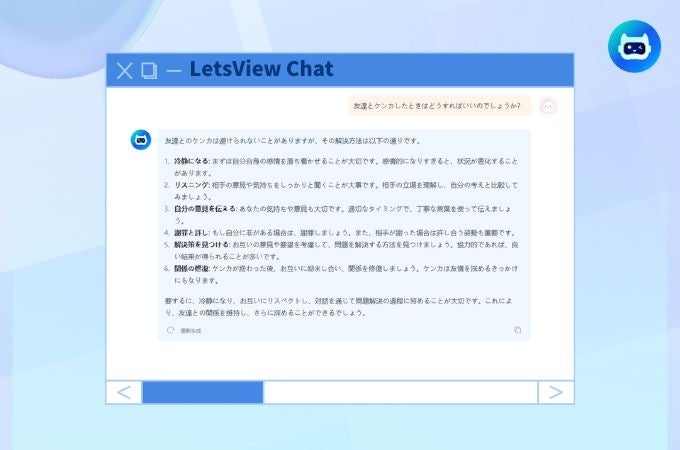Minimize the LetsView Chat window
The image size is (680, 450).
(173, 71)
